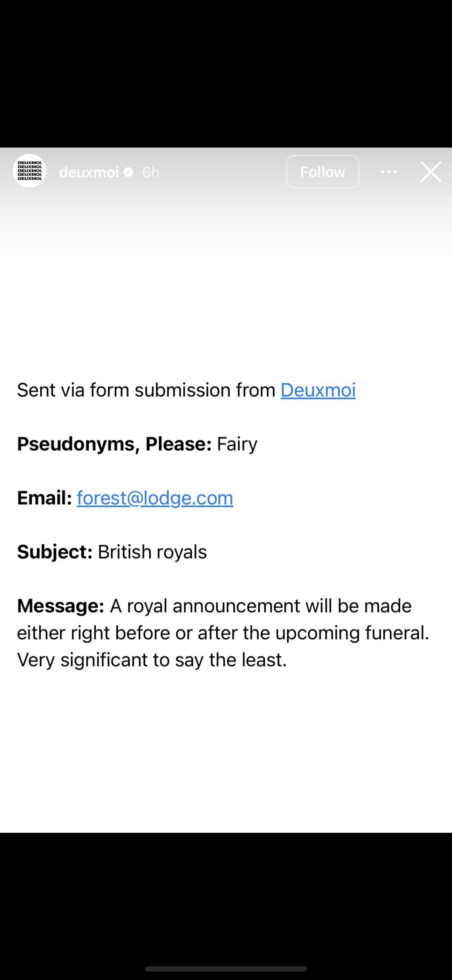
Task: Open the forest@lodge.com email link
Action: pyautogui.click(x=155, y=498)
